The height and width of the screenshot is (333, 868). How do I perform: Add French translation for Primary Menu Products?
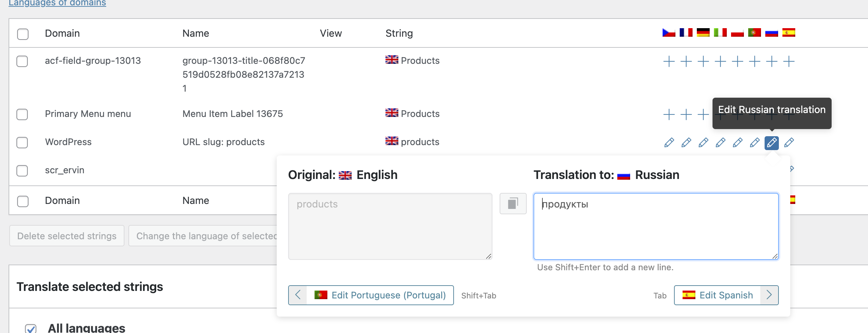pyautogui.click(x=686, y=114)
